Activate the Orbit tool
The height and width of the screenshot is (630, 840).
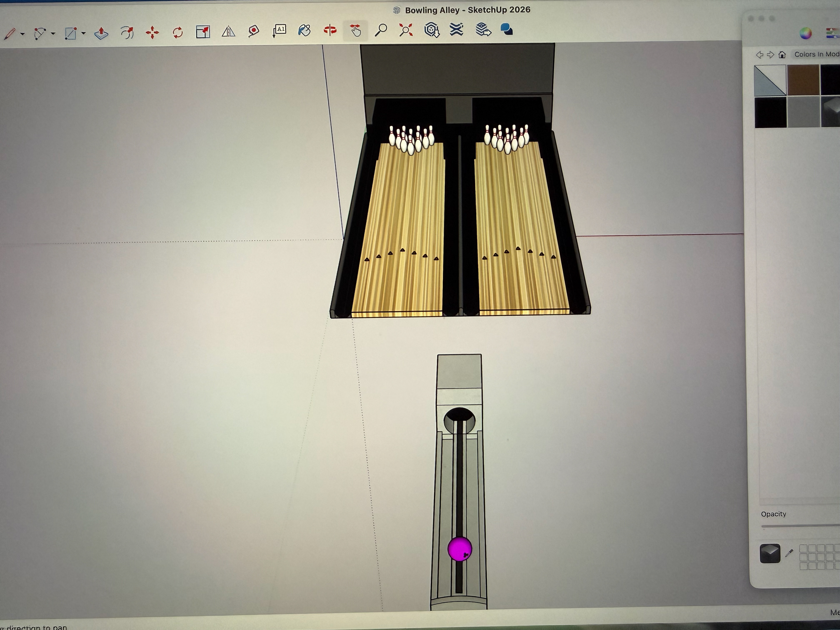click(x=330, y=30)
